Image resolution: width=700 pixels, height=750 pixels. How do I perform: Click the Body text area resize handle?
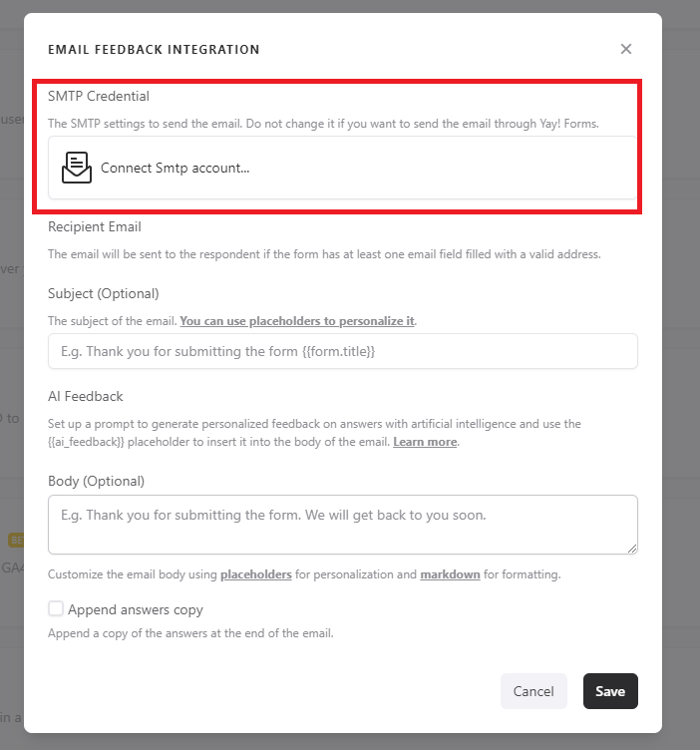631,548
